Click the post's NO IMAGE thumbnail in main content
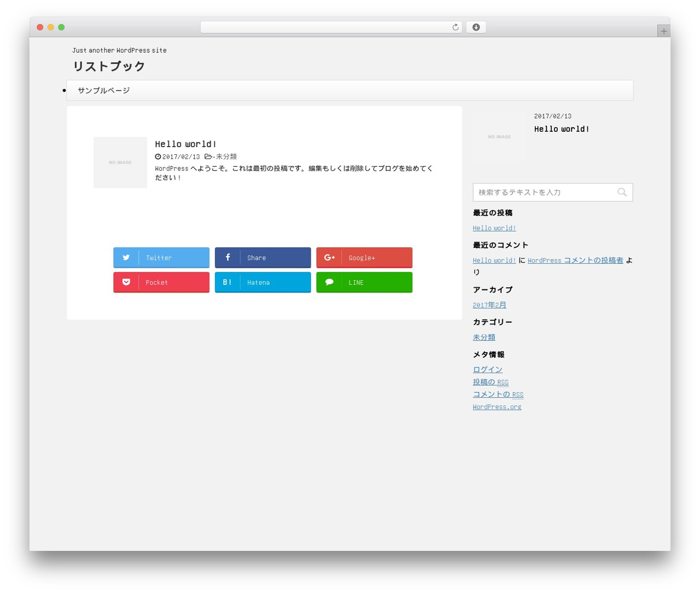Image resolution: width=700 pixels, height=593 pixels. [120, 162]
